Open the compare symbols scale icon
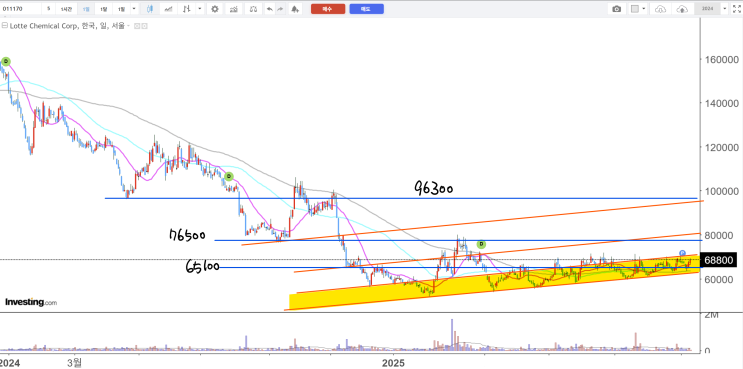The width and height of the screenshot is (743, 369). click(253, 9)
